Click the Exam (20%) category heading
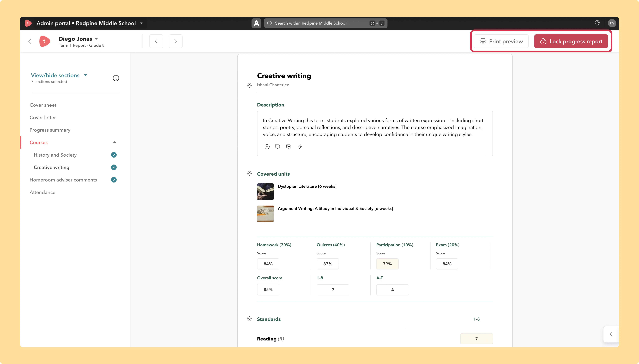 point(448,245)
